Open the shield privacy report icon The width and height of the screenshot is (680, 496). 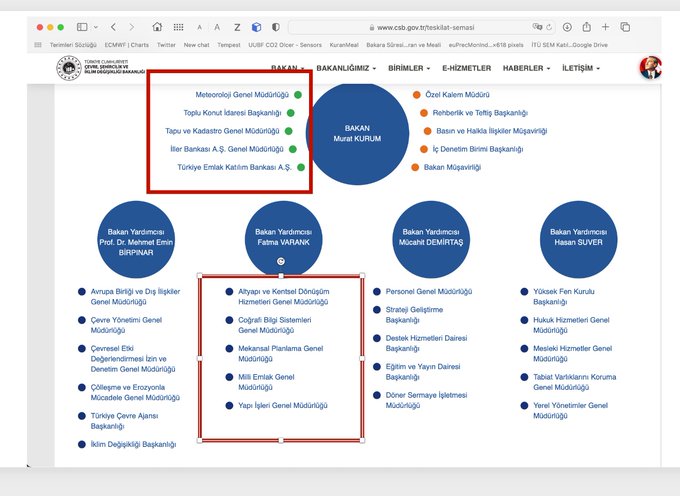(x=275, y=27)
